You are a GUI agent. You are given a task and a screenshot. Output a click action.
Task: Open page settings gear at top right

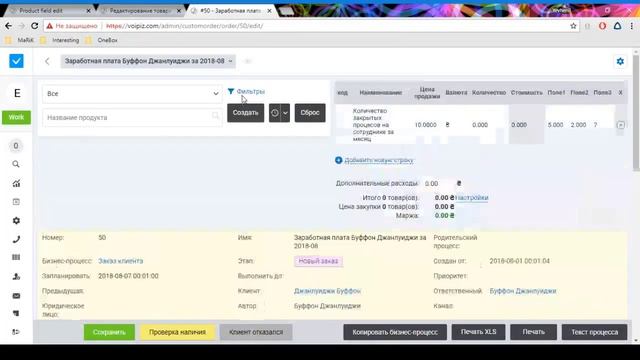(x=620, y=61)
